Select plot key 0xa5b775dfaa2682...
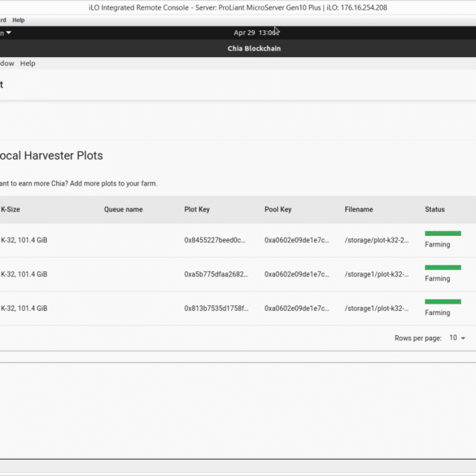The height and width of the screenshot is (476, 476). click(216, 274)
